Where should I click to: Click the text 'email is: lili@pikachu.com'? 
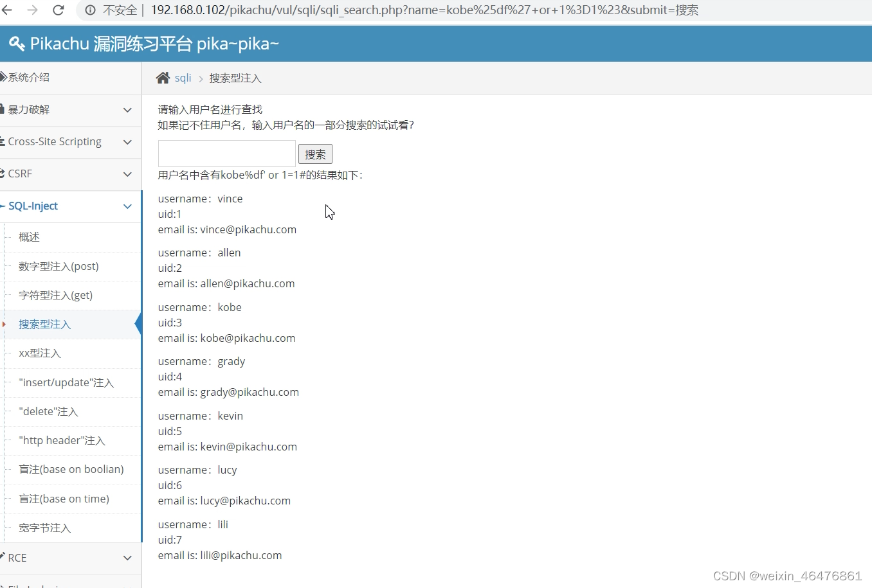tap(220, 555)
